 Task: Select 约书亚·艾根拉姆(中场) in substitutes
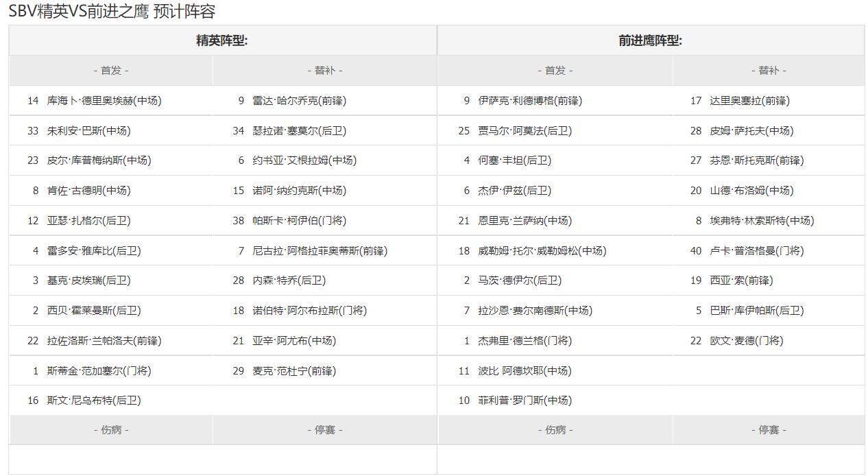point(304,160)
